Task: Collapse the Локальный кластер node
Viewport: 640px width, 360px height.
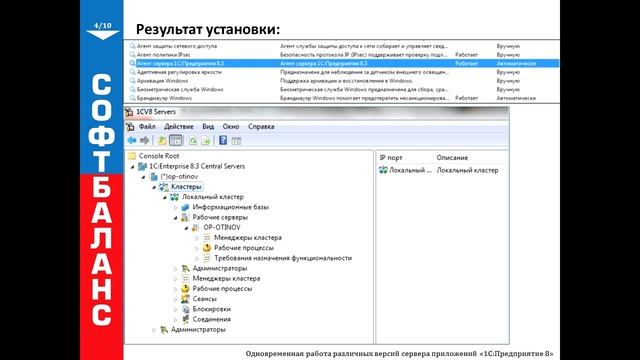Action: pos(165,197)
